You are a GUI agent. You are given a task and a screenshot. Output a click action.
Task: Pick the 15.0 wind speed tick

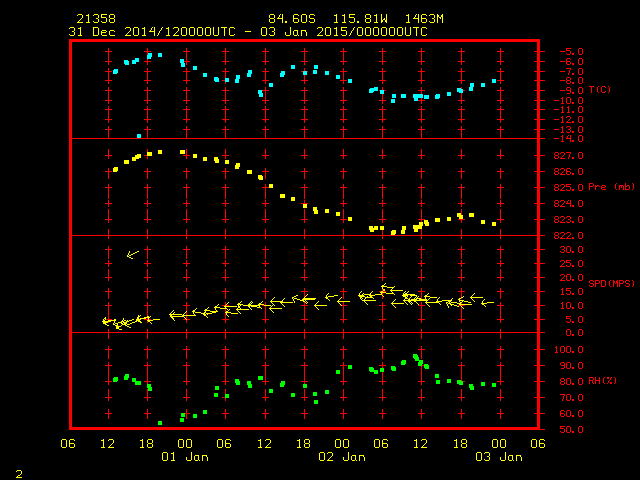pyautogui.click(x=571, y=292)
